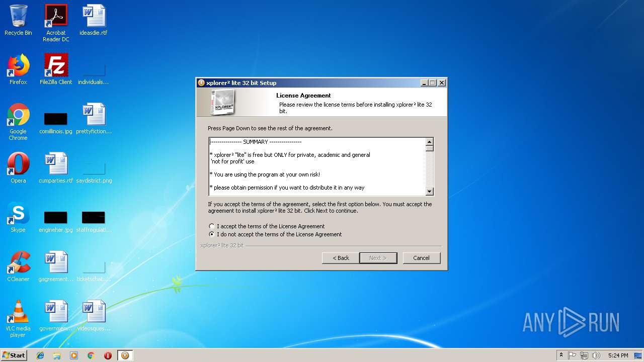Go back with the Back button
Screen dimensions: 644x362
click(x=341, y=258)
